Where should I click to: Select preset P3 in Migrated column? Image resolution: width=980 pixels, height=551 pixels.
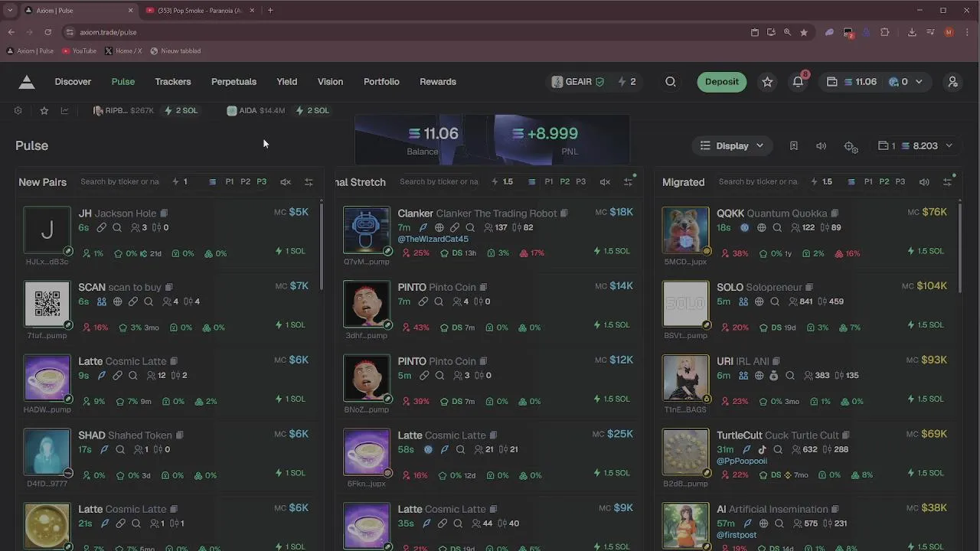900,182
